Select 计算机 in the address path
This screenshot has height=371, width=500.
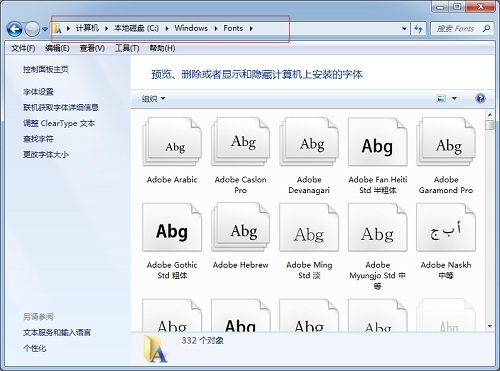87,28
